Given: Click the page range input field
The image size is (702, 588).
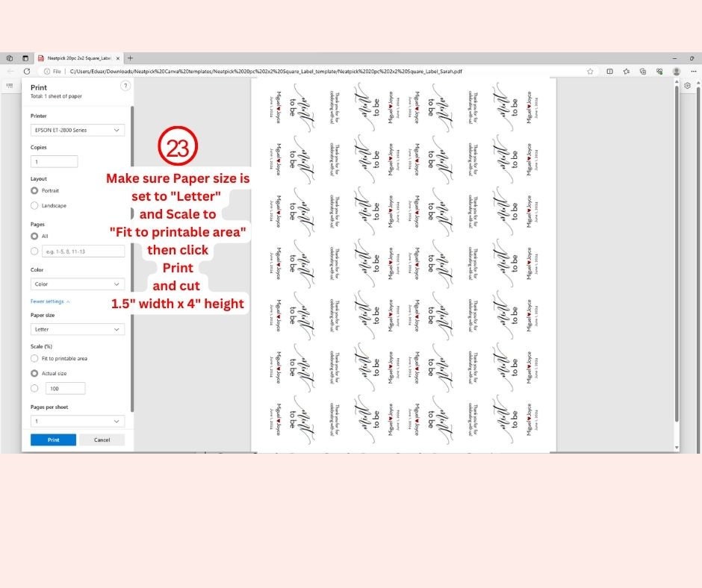Looking at the screenshot, I should 84,251.
